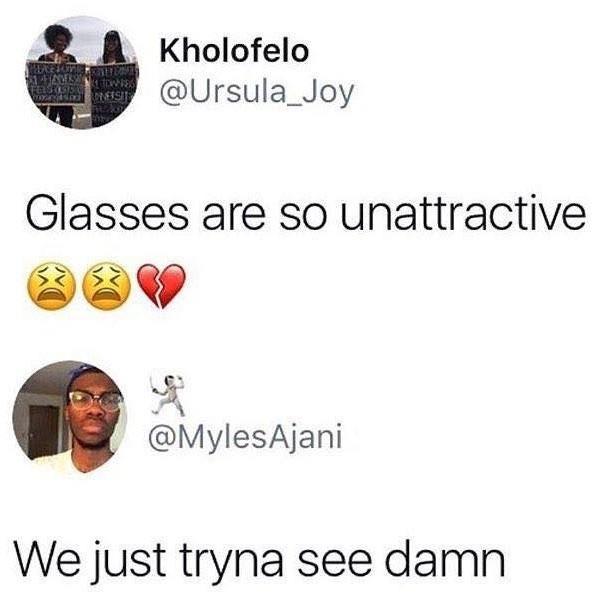
Task: Click the word 'see' in the reply
Action: pos(335,561)
